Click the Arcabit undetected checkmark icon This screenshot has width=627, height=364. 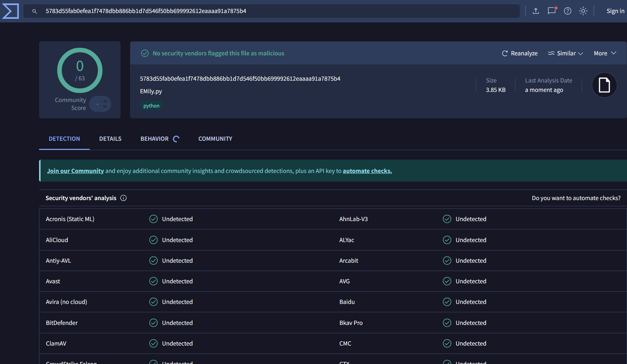coord(447,261)
